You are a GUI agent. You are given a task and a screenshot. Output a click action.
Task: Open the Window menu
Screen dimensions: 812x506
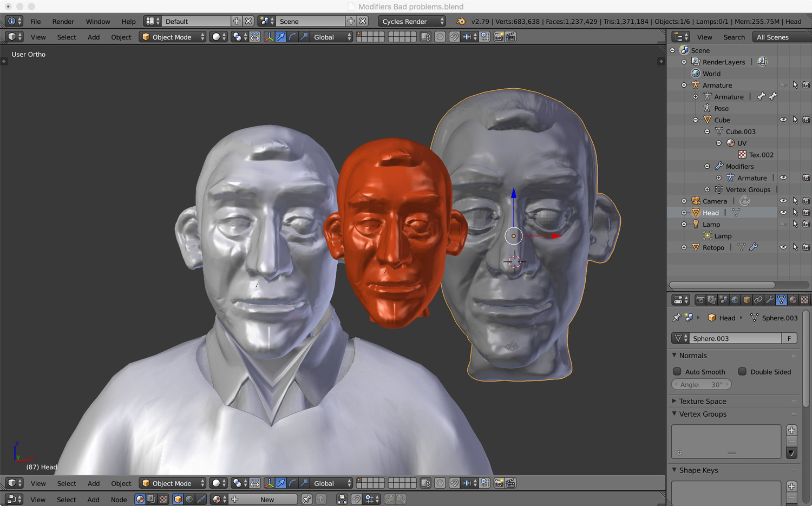(97, 21)
